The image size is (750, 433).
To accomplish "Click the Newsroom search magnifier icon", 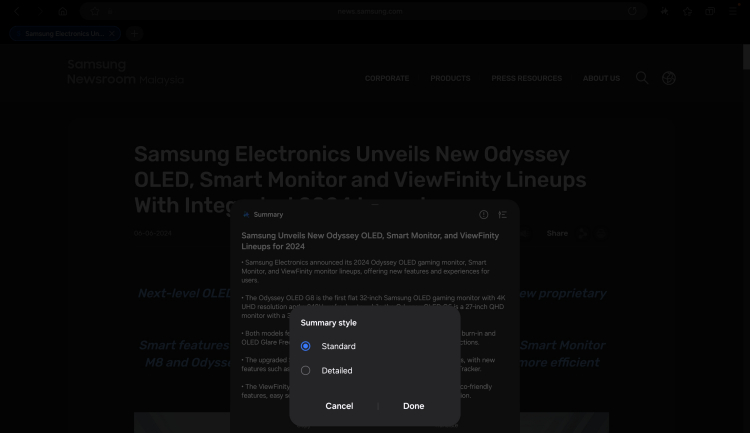I will pos(642,78).
